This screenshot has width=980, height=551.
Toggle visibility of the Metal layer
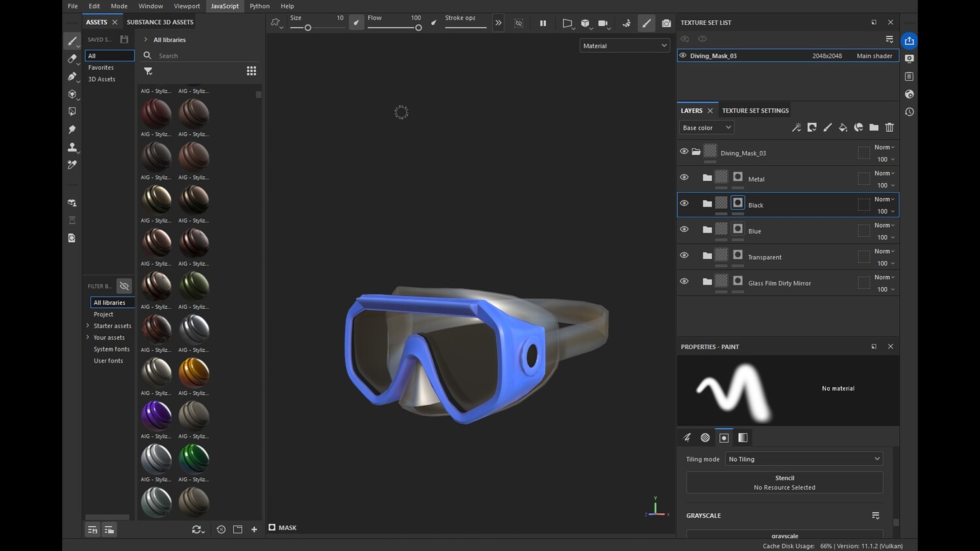point(684,178)
